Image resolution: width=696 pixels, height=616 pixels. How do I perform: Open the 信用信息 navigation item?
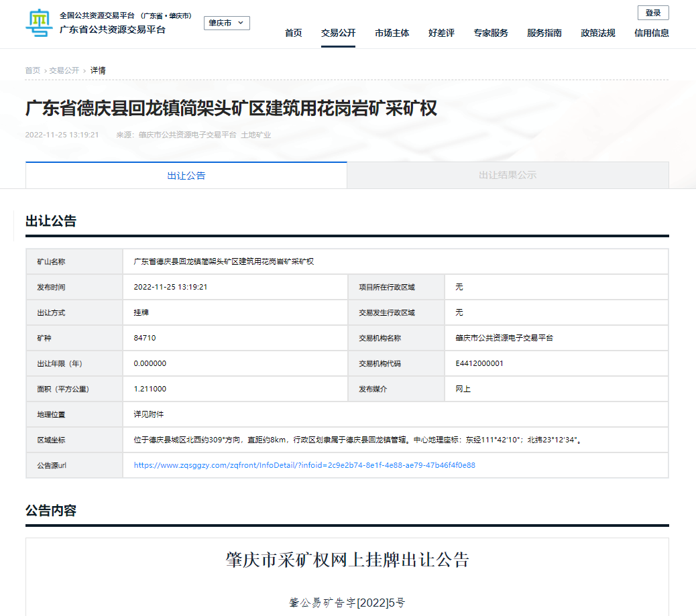[651, 33]
